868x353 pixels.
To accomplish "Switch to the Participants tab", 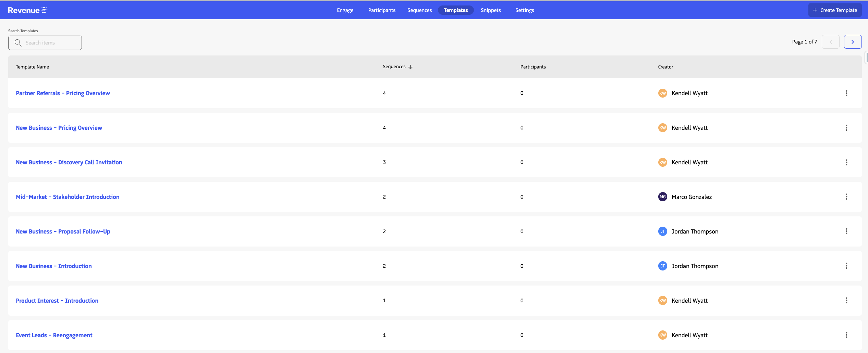I will (x=381, y=10).
